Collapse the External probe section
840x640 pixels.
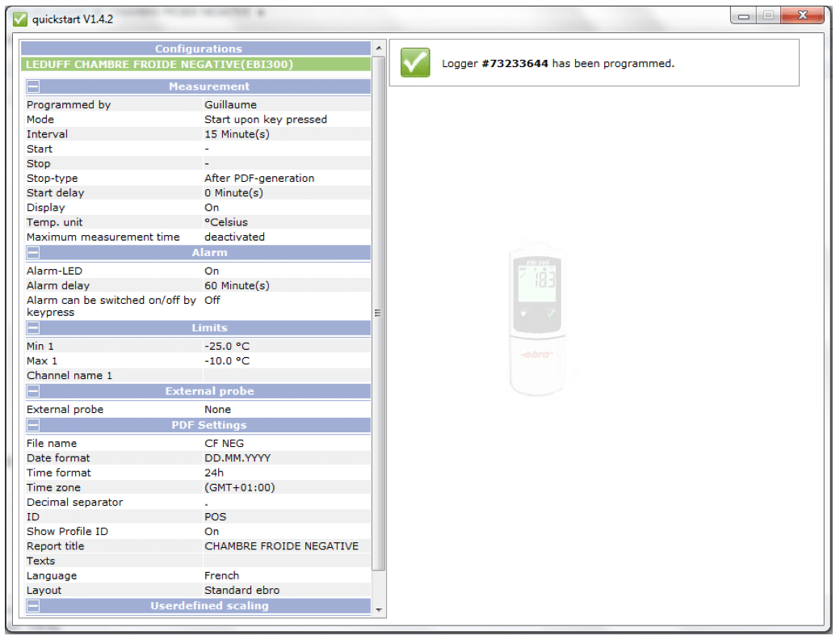pyautogui.click(x=34, y=391)
